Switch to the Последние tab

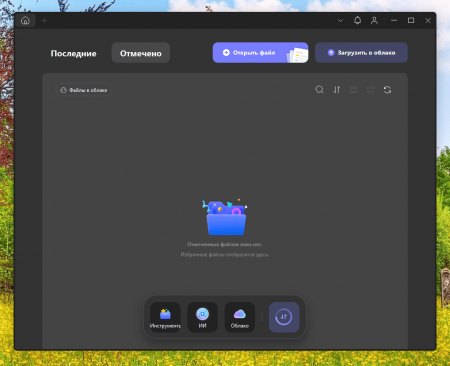pyautogui.click(x=73, y=53)
